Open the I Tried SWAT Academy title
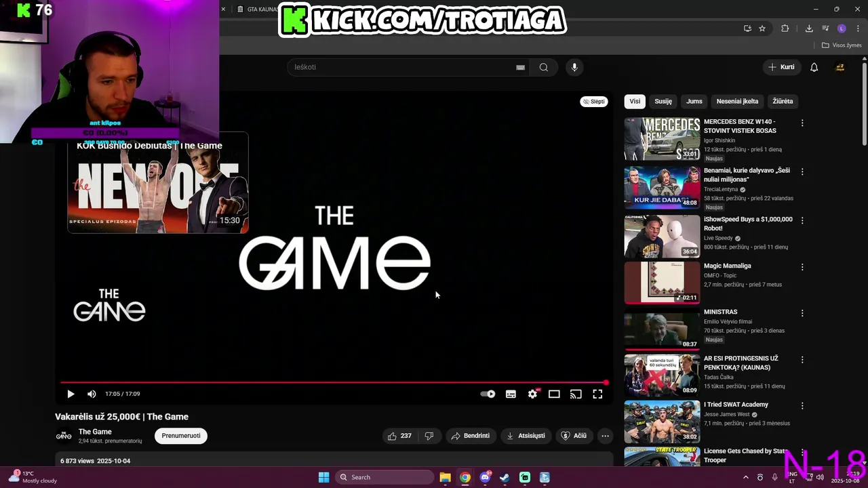 [x=736, y=405]
